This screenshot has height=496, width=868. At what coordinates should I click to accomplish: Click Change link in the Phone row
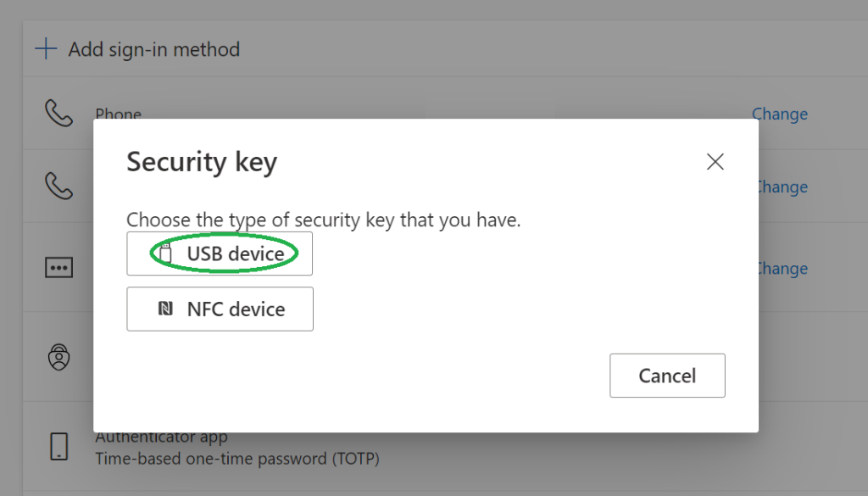pos(779,114)
